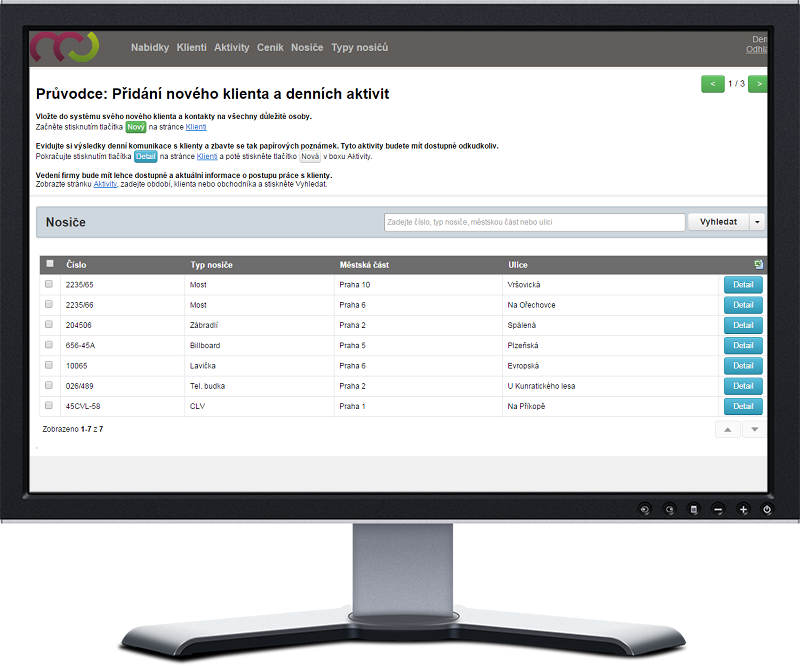Open Detail for the Zábradlí row
800x666 pixels.
[742, 325]
